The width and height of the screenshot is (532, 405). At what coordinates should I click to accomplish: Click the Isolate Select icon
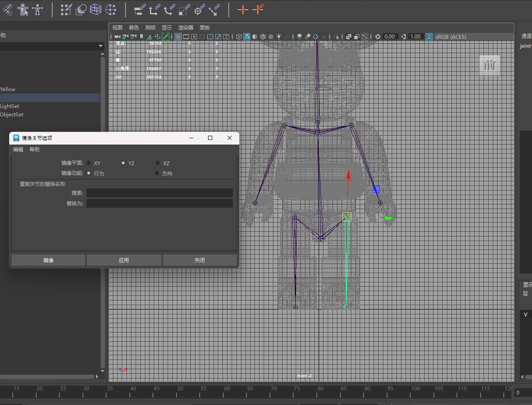coord(336,37)
